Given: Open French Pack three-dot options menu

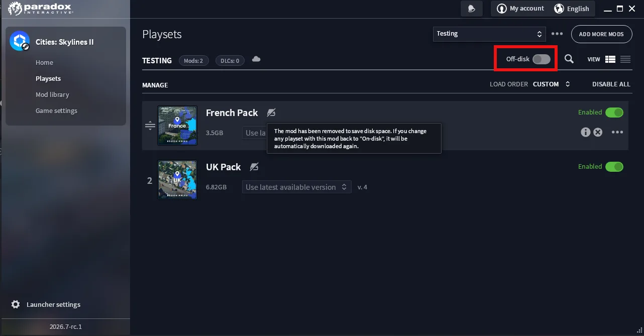Looking at the screenshot, I should click(617, 132).
